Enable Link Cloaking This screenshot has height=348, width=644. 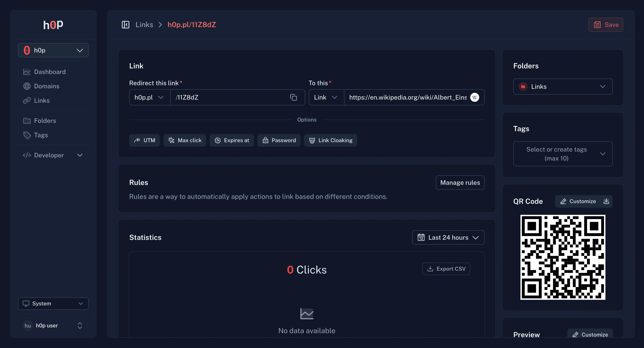(331, 140)
